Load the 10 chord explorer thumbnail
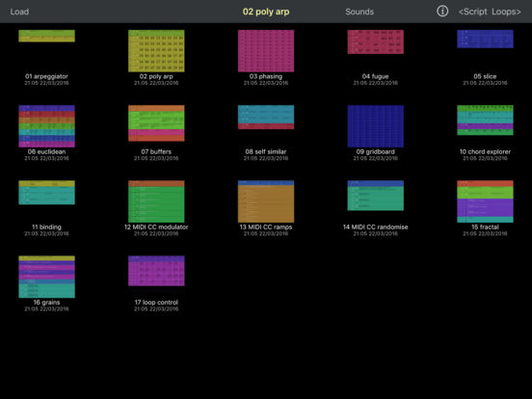The width and height of the screenshot is (532, 399). coord(485,120)
